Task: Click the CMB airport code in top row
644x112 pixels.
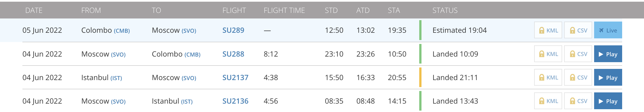Action: tap(122, 31)
